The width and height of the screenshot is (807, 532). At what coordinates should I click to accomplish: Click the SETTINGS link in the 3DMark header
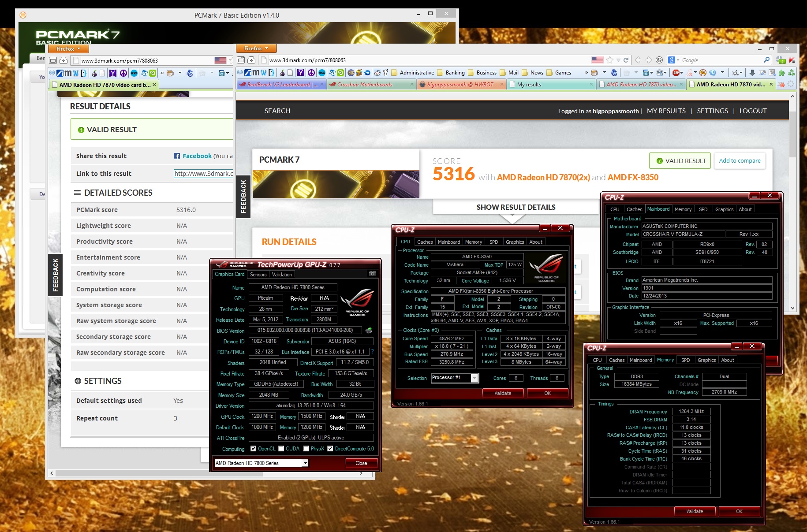(x=712, y=111)
